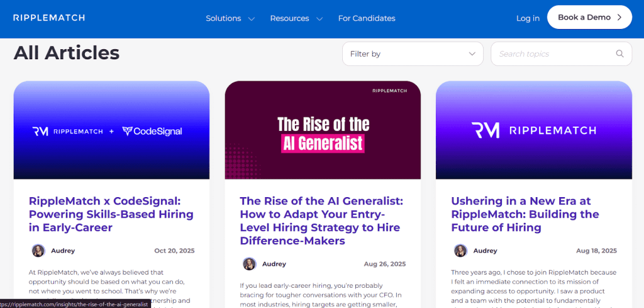Click the RippleMatch logo in header
This screenshot has width=644, height=308.
pyautogui.click(x=49, y=18)
